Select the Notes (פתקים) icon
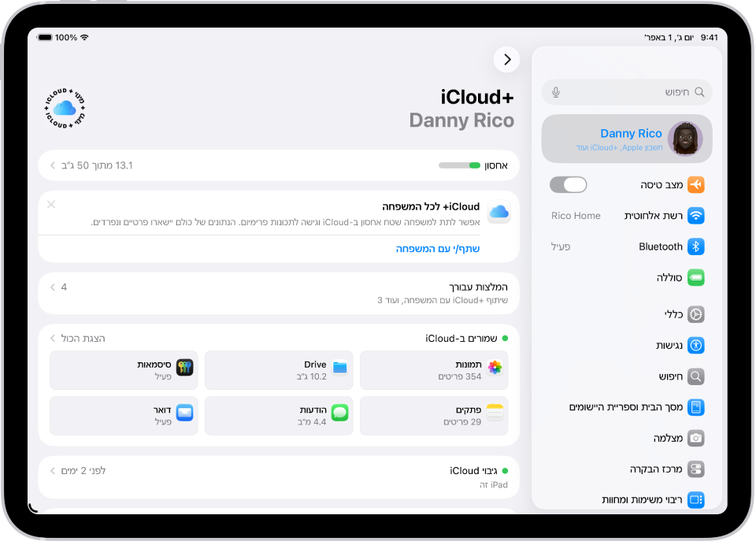The width and height of the screenshot is (756, 545). 495,410
